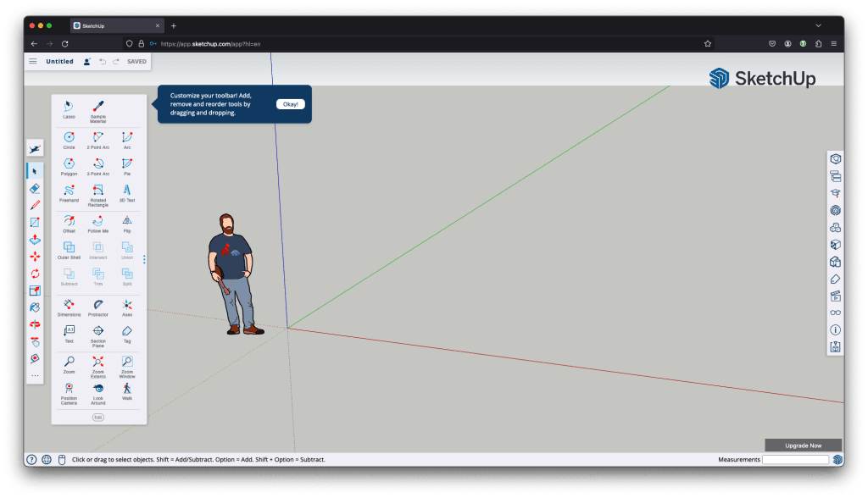Open the Scenes panel clapperboard icon
This screenshot has height=498, width=868.
(835, 296)
